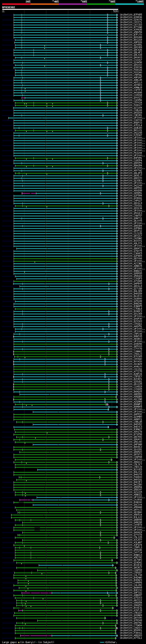Select hit label UniRef100_Q9W7I1

131,218
